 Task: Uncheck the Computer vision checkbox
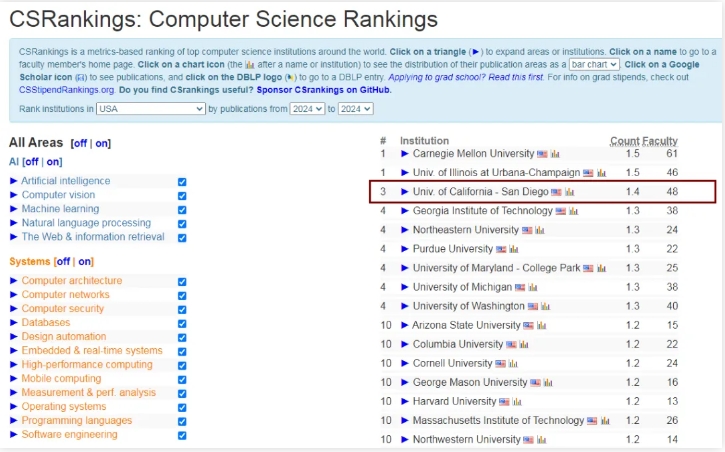pos(182,196)
